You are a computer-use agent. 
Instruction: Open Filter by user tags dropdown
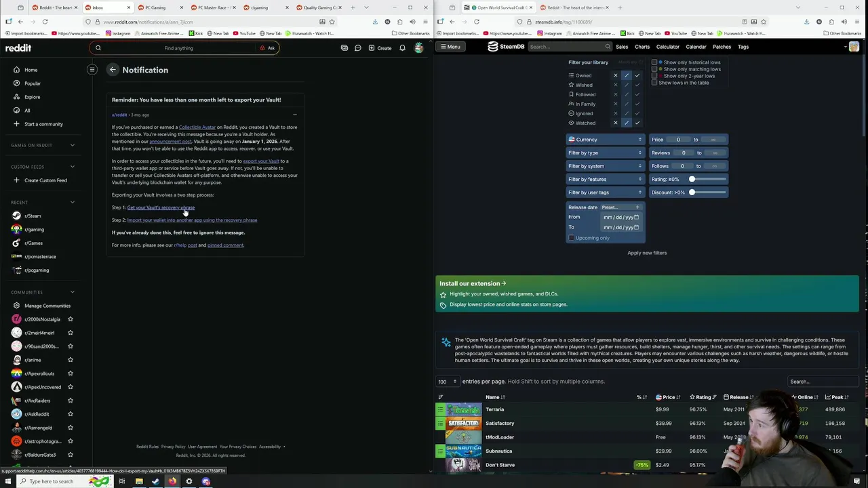[x=605, y=192]
